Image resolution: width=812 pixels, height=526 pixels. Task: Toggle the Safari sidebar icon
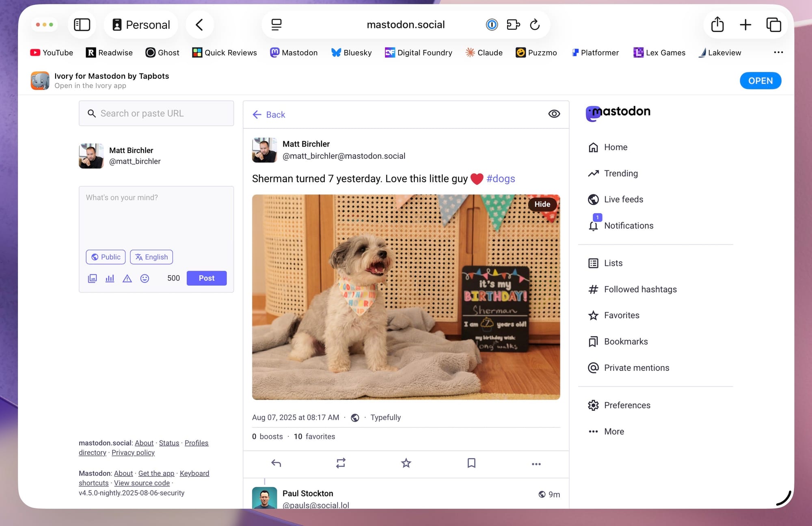[x=82, y=25]
